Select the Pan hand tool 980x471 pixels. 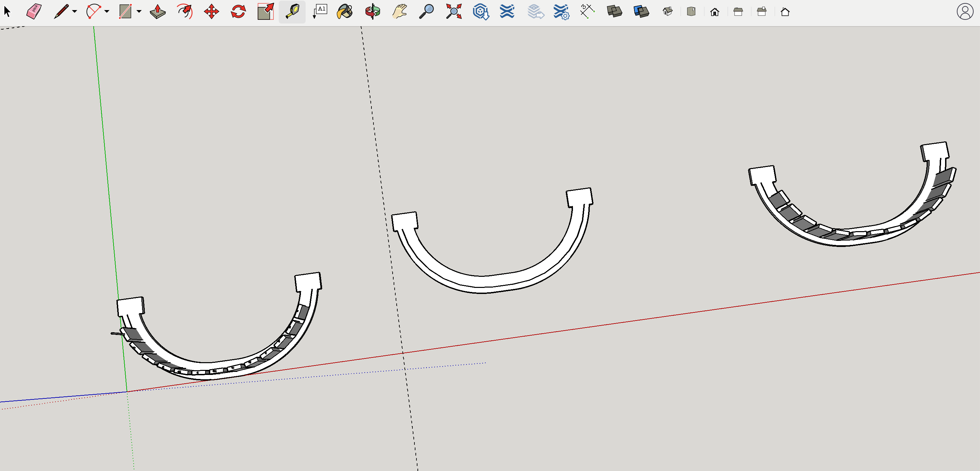pyautogui.click(x=399, y=11)
